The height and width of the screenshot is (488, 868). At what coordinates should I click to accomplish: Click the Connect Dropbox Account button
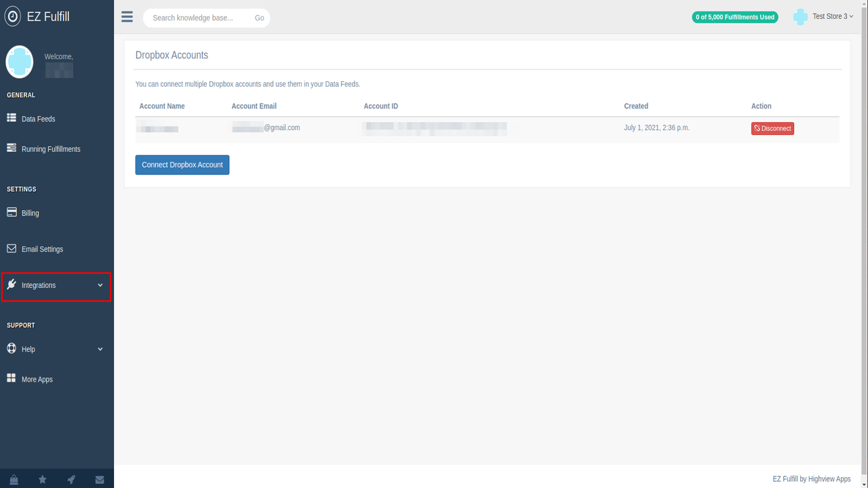click(182, 164)
